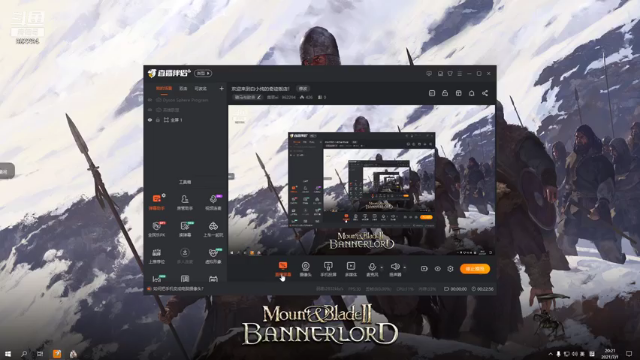Add a multimedia source
This screenshot has height=360, width=640.
(351, 269)
